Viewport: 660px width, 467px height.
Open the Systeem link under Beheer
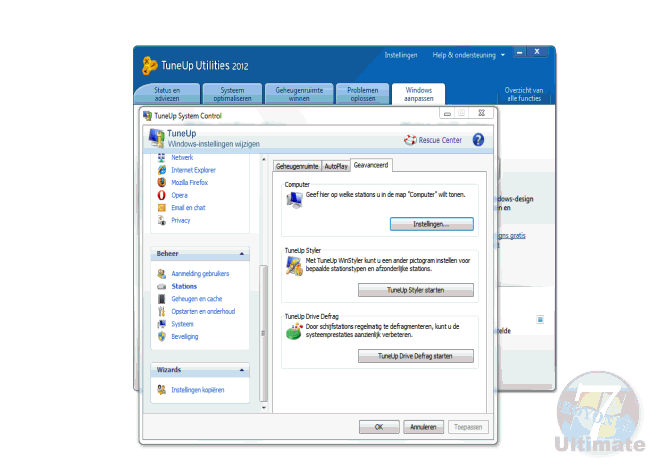182,324
